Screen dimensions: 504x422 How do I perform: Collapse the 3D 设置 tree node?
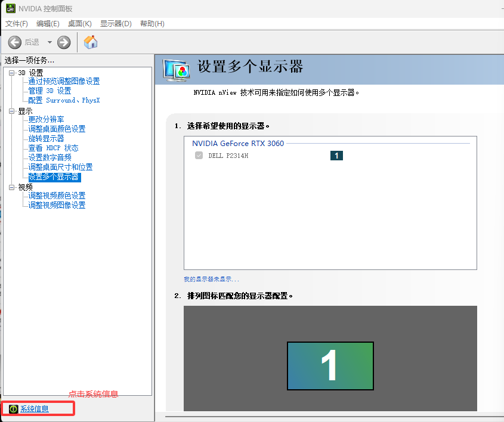tap(11, 73)
